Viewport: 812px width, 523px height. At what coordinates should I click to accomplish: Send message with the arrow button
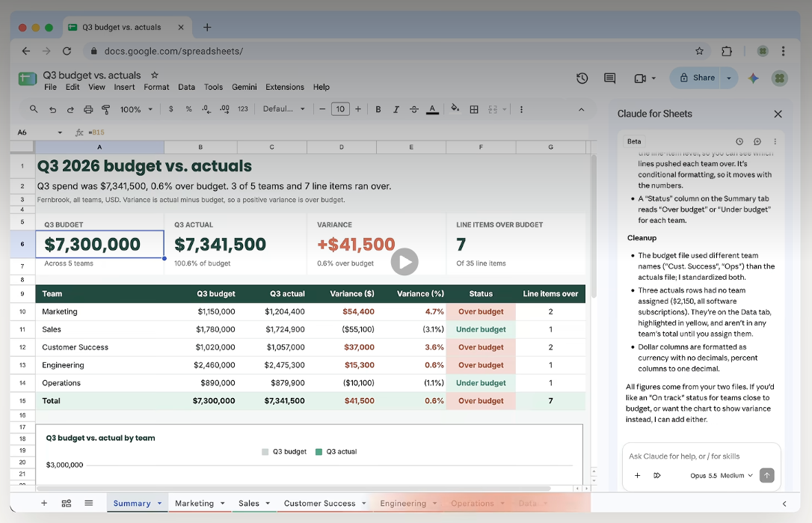[767, 475]
